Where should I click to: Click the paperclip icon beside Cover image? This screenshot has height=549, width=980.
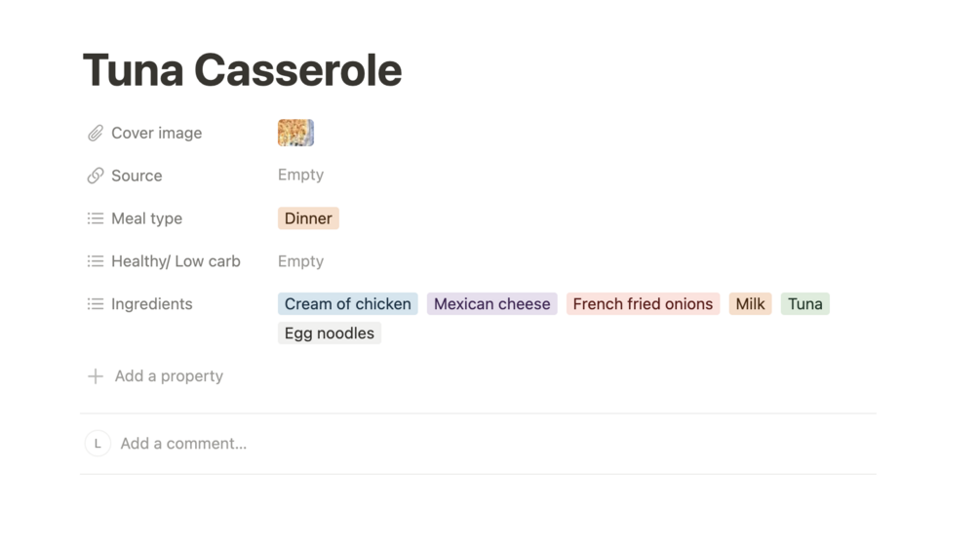pos(96,134)
